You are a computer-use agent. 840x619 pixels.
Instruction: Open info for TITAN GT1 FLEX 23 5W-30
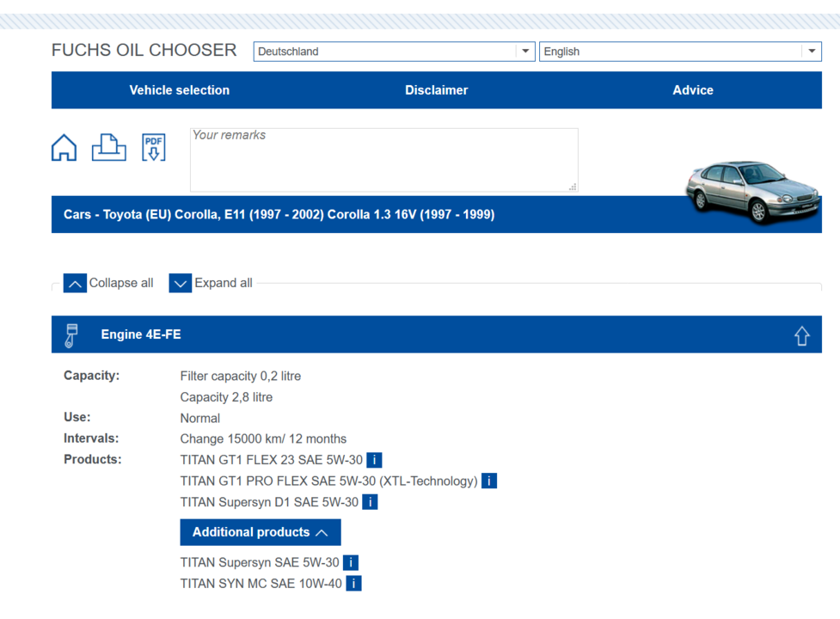click(374, 460)
